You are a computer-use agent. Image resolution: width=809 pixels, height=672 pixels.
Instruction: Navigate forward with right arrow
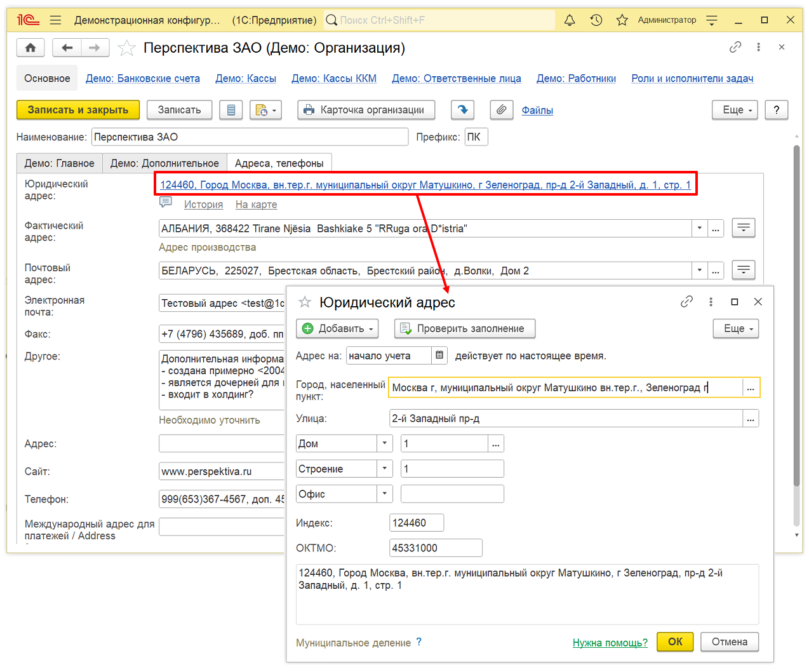pyautogui.click(x=95, y=48)
